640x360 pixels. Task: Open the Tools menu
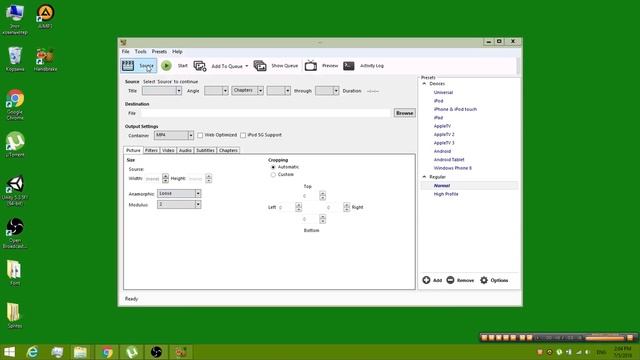(x=140, y=52)
